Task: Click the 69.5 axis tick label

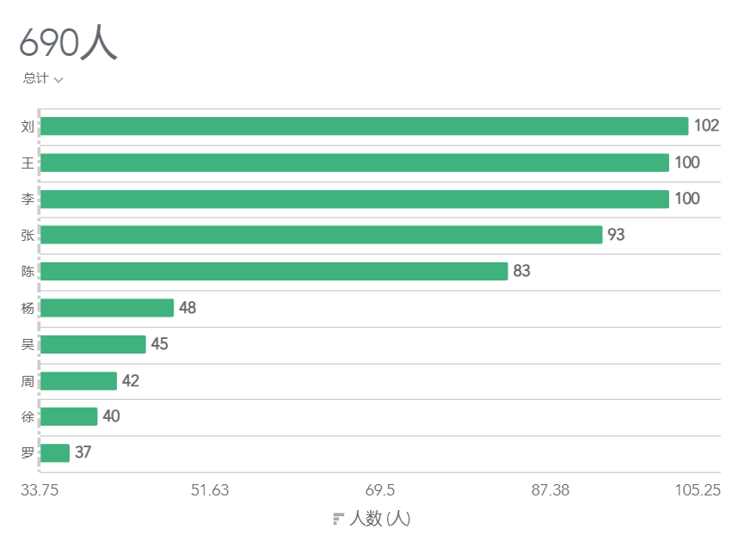Action: [x=380, y=490]
